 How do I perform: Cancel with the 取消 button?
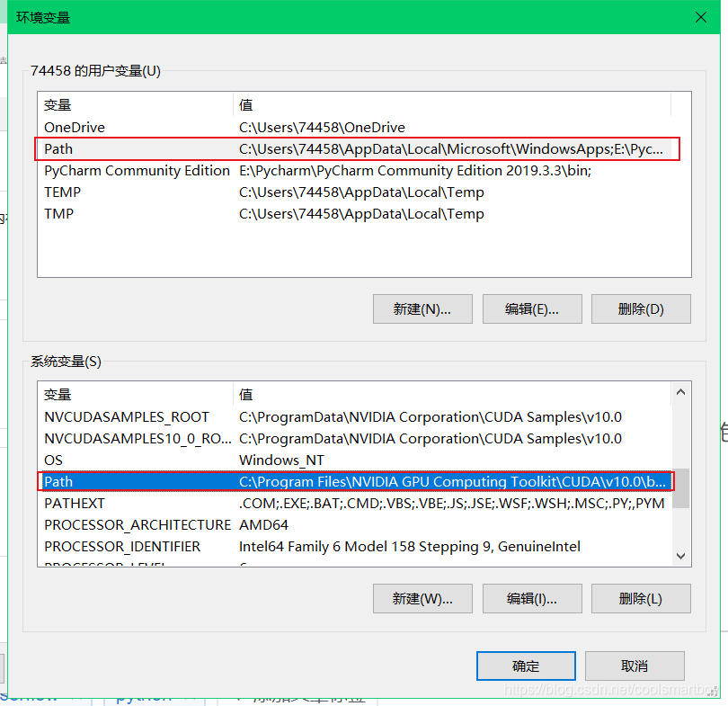pyautogui.click(x=635, y=666)
